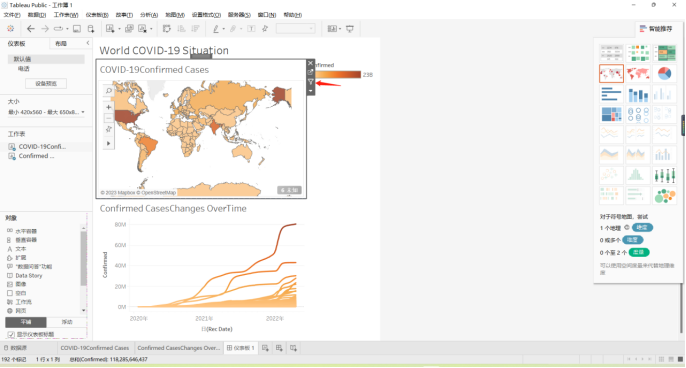
Task: Click the Tableau start page logo icon
Action: pyautogui.click(x=10, y=28)
